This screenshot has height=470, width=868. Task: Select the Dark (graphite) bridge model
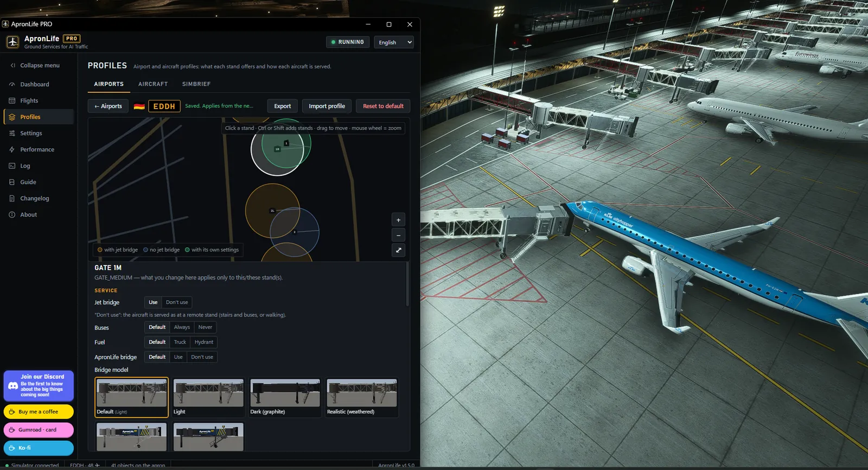tap(285, 397)
